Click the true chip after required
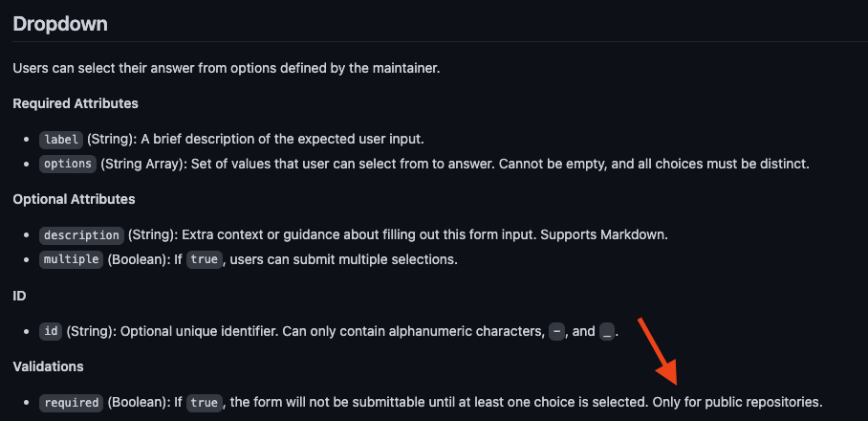The height and width of the screenshot is (421, 868). [x=205, y=402]
